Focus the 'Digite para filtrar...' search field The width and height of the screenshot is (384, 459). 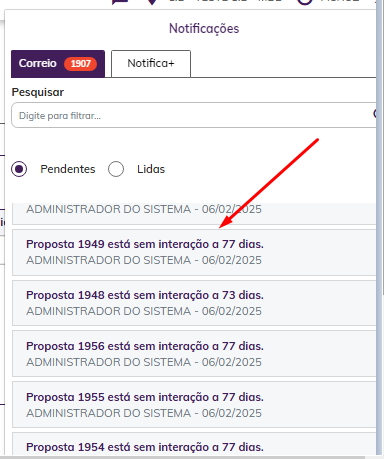(x=194, y=115)
